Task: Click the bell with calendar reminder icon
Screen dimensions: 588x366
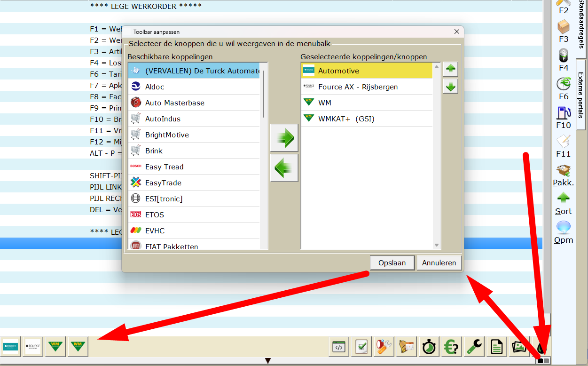Action: click(406, 347)
